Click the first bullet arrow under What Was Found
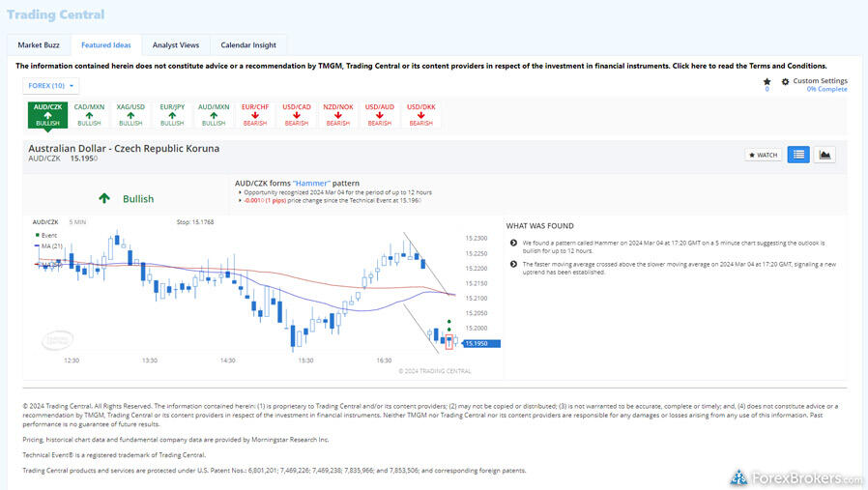This screenshot has height=490, width=868. click(513, 243)
